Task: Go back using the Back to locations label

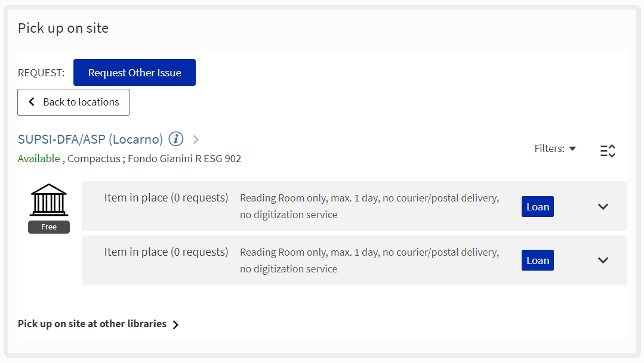Action: 81,102
